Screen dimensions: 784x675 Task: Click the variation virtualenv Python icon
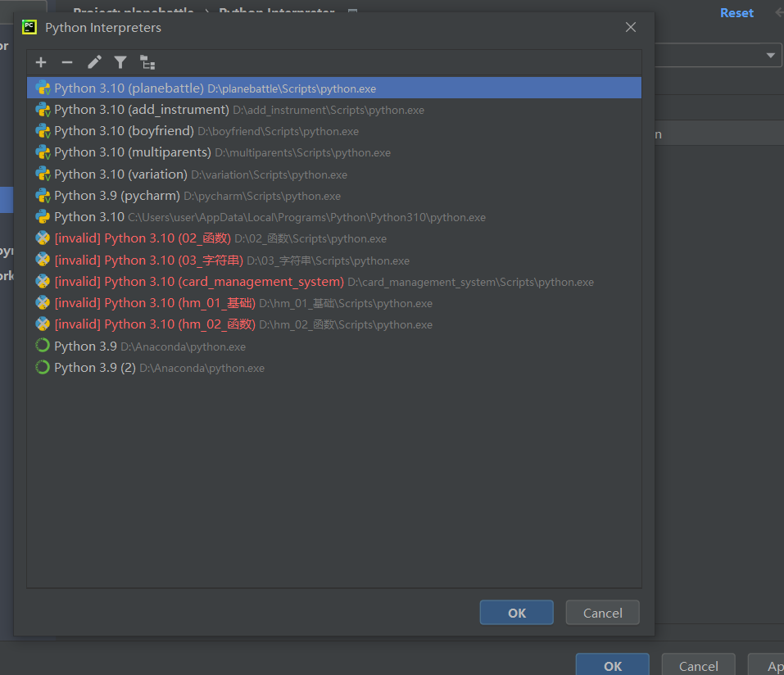[x=43, y=174]
